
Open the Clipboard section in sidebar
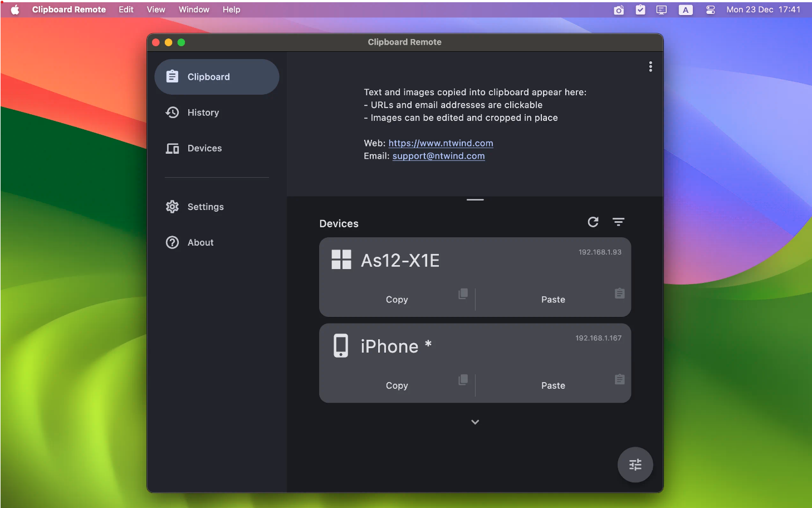pos(217,77)
